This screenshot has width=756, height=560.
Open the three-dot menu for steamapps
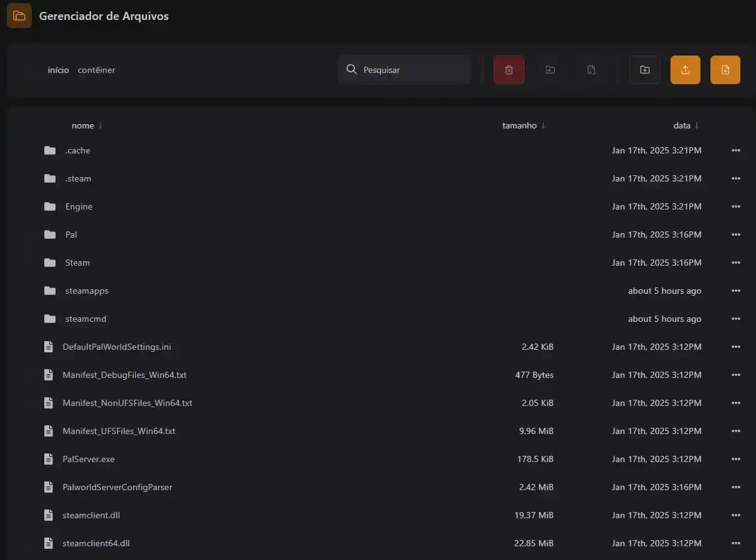click(x=735, y=291)
